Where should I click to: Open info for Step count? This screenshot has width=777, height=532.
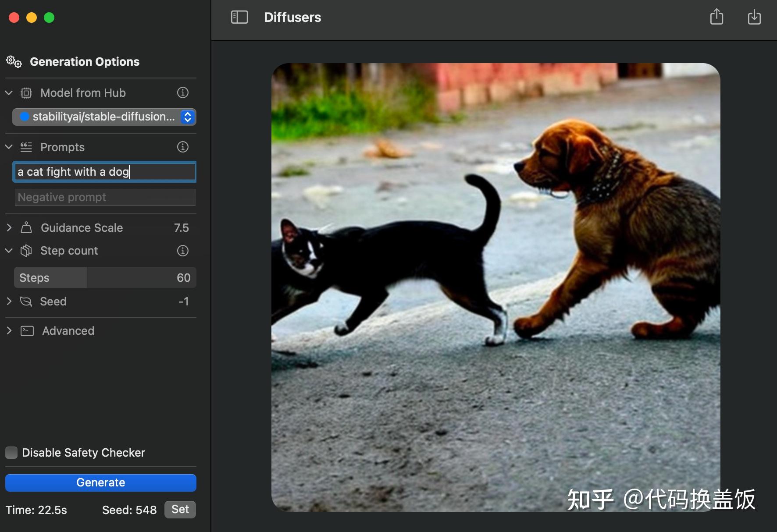182,251
